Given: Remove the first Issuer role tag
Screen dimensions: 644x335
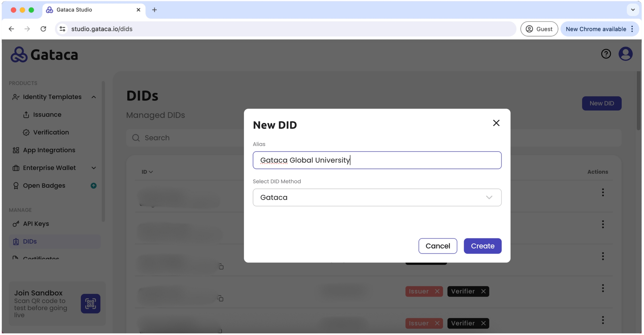Looking at the screenshot, I should (x=437, y=291).
